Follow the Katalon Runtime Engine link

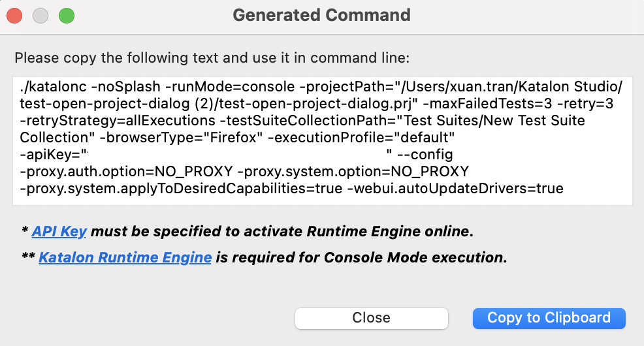point(125,257)
